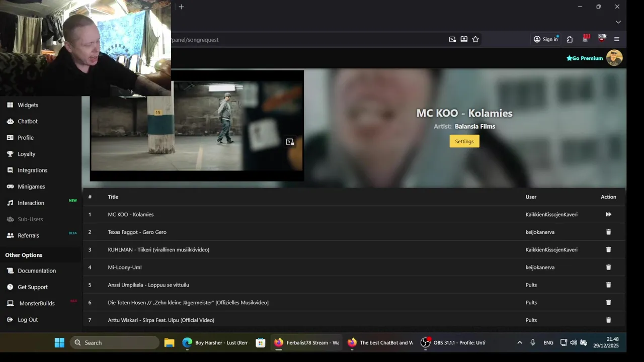644x362 pixels.
Task: Click the taskbar microphone icon
Action: (x=533, y=343)
